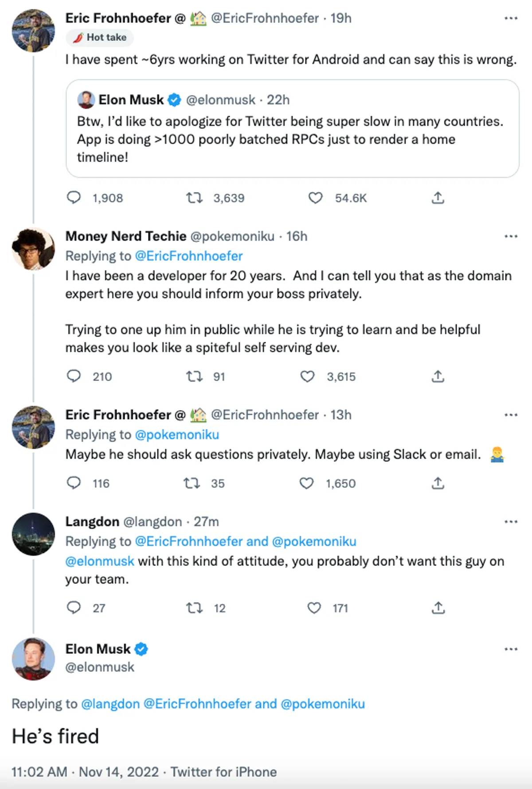This screenshot has width=532, height=789.
Task: Click the @EricFrohnhoefer link under Money Nerd Techie
Action: [188, 256]
